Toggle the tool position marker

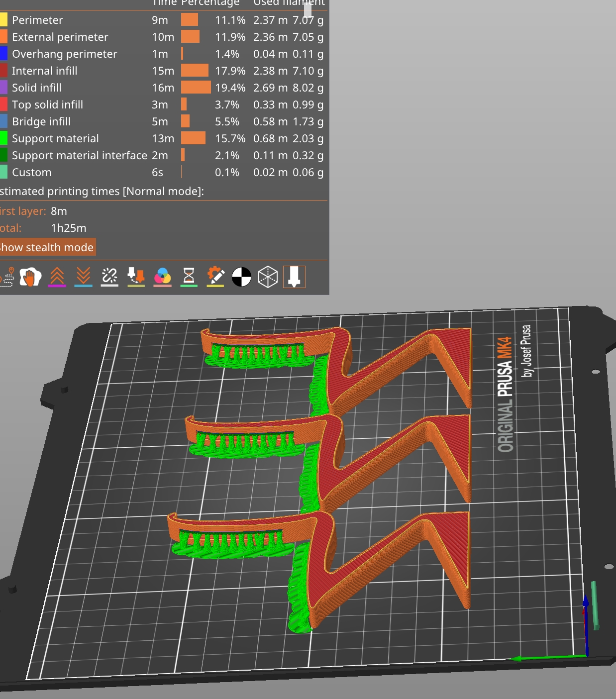point(294,277)
